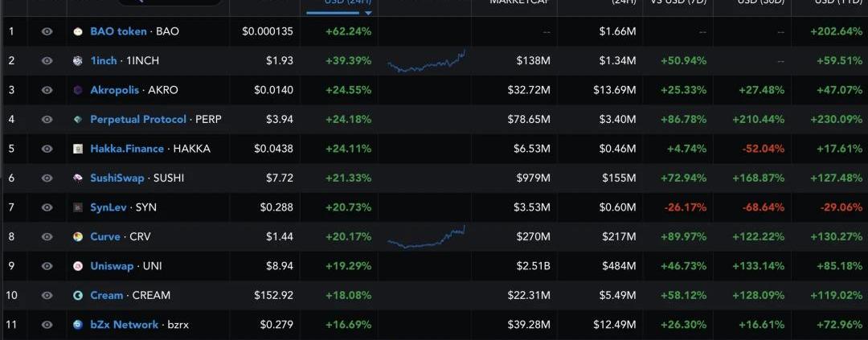Toggle watchlist eye for SushiSwap
Image resolution: width=868 pixels, height=340 pixels.
pos(47,178)
